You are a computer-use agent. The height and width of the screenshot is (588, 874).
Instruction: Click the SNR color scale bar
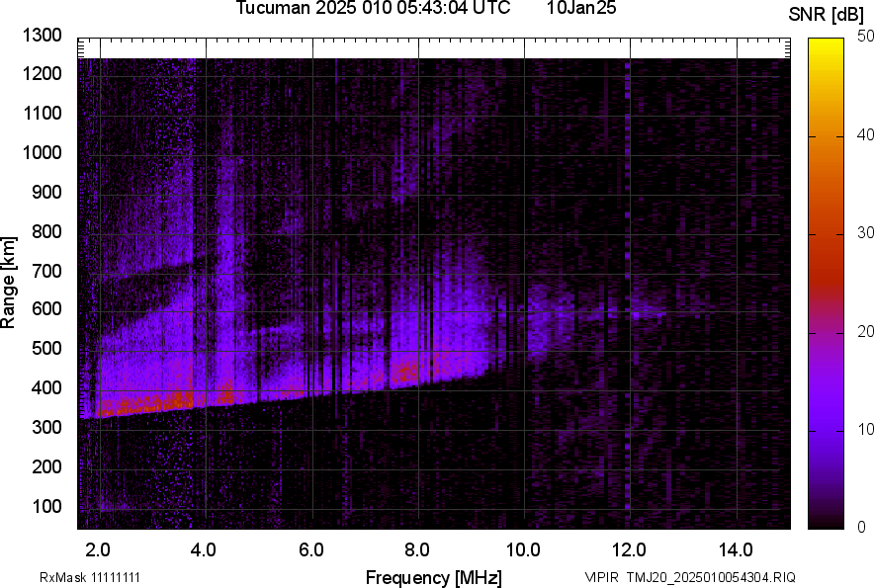pyautogui.click(x=827, y=284)
